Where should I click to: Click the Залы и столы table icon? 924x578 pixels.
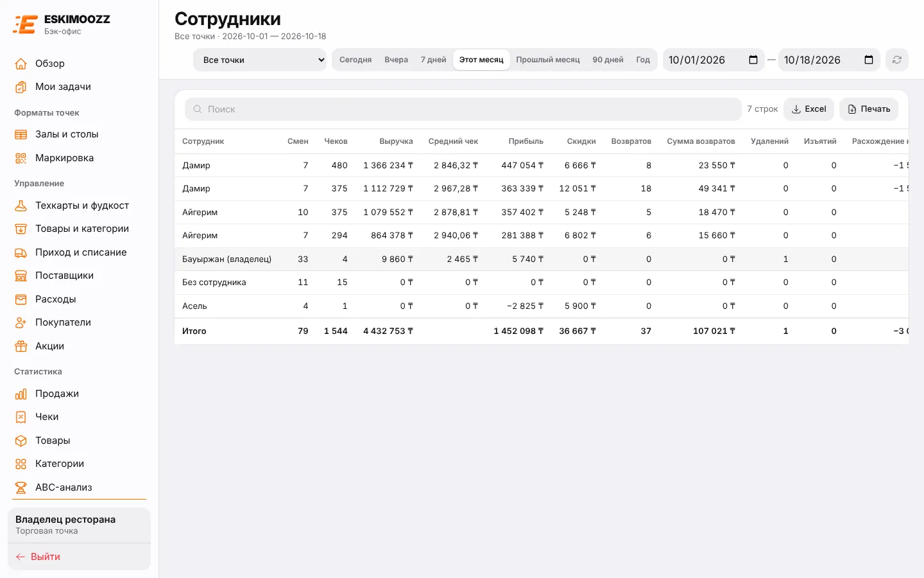(x=21, y=134)
